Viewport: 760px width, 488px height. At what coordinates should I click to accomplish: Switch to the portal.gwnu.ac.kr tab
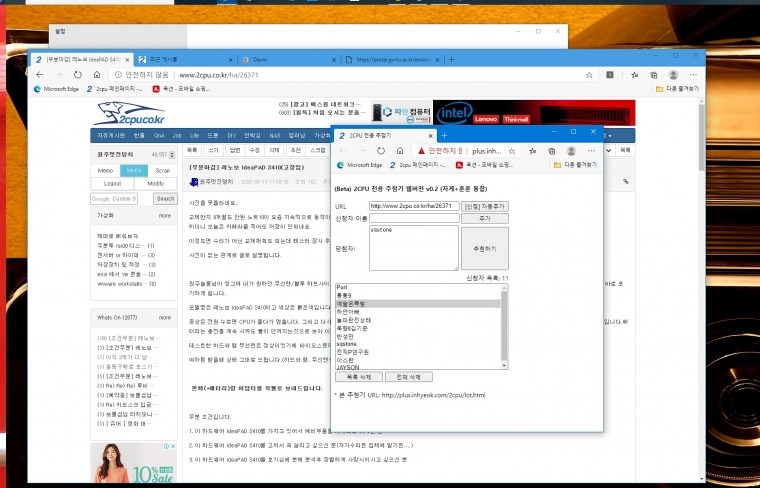(x=393, y=60)
